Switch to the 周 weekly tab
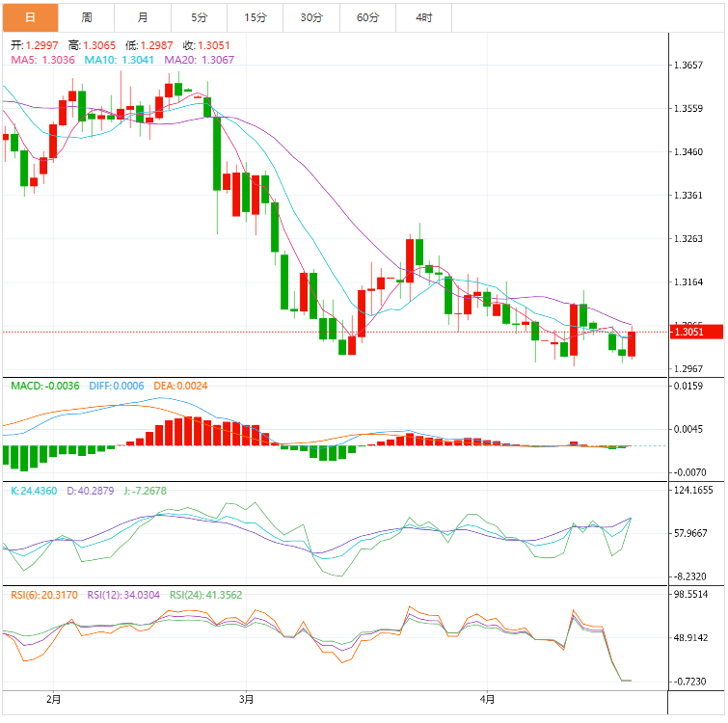This screenshot has height=723, width=728. [87, 17]
